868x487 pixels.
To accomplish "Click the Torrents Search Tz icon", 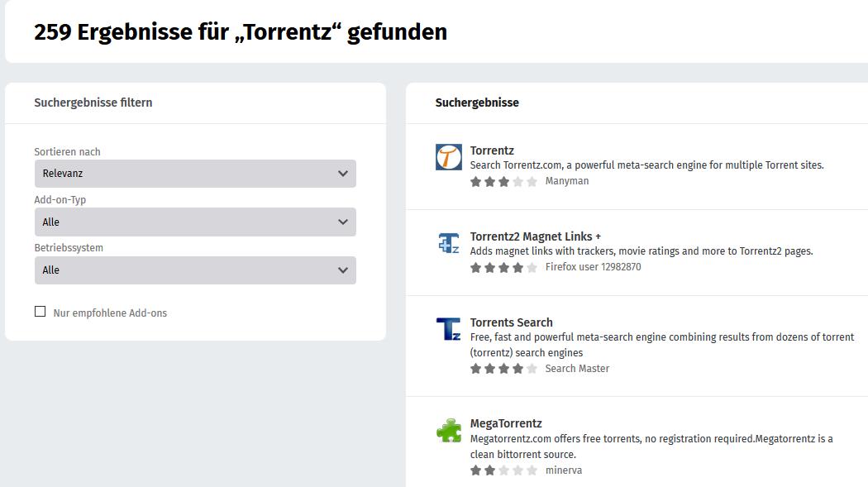I will [449, 329].
